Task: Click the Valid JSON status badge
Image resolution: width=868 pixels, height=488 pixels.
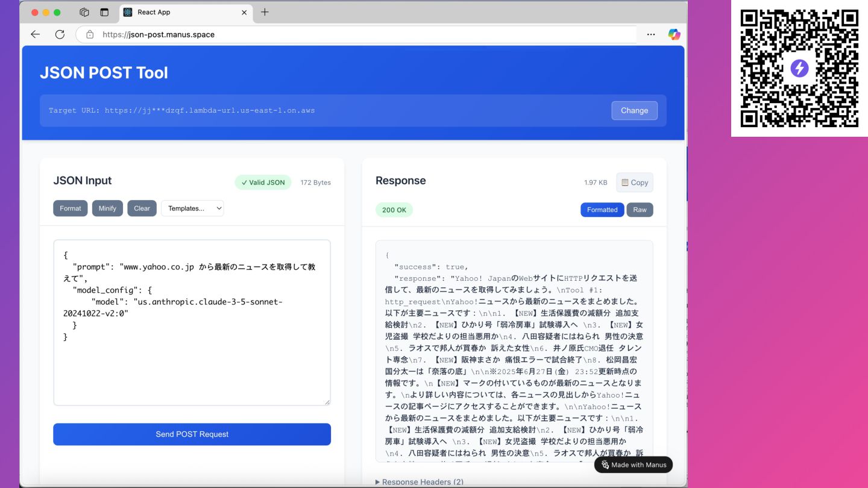Action: (x=263, y=183)
